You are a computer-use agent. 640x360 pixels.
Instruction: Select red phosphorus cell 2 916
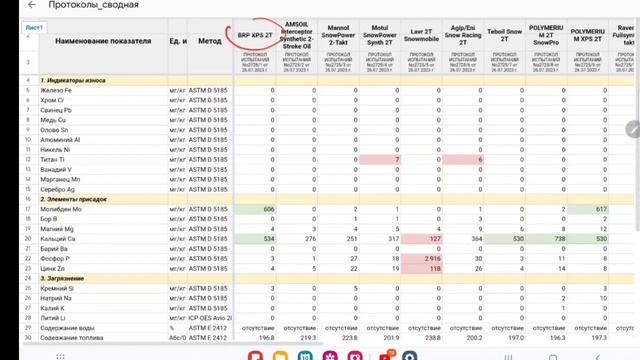[x=422, y=258]
